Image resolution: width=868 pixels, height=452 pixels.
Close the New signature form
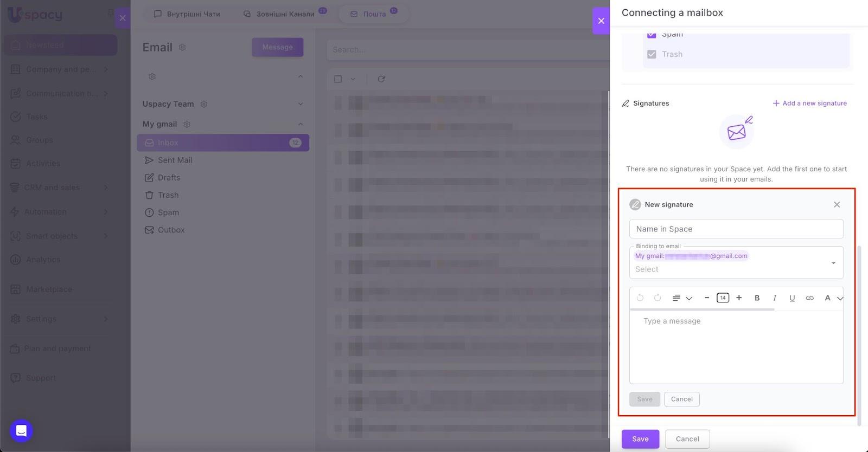point(837,204)
